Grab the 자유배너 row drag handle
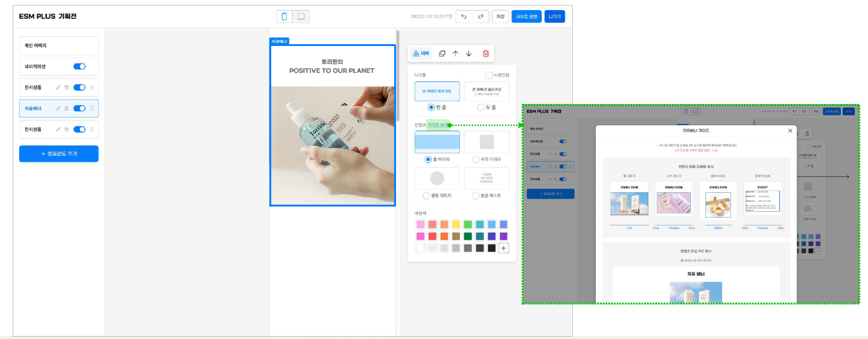868x339 pixels. pos(92,109)
